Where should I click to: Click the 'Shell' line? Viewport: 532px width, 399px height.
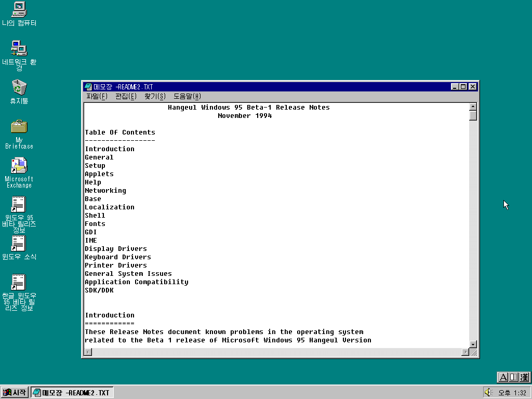pyautogui.click(x=95, y=216)
